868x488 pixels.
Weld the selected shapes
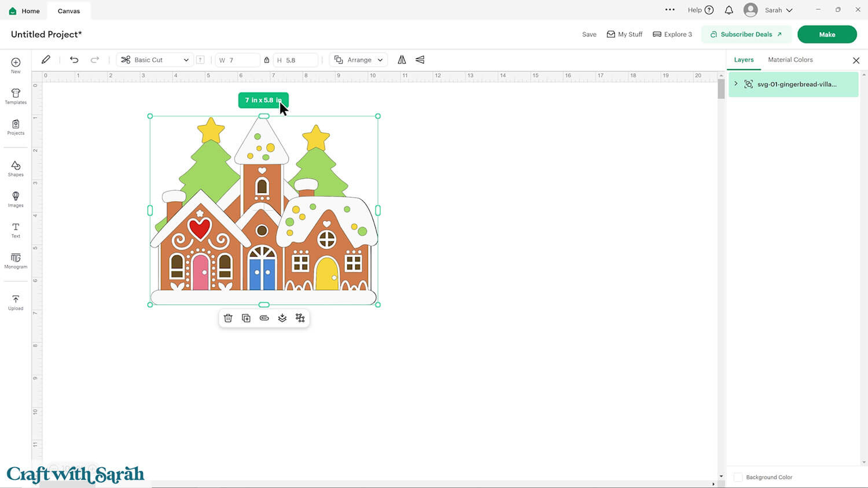[300, 317]
